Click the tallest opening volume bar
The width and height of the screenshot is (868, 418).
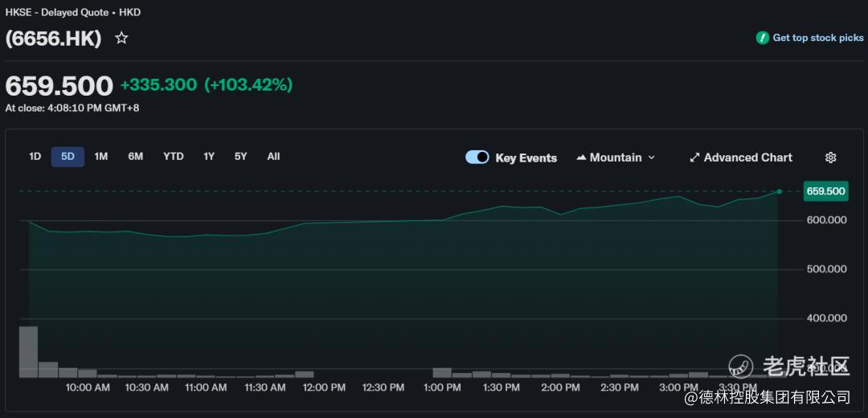(x=28, y=351)
